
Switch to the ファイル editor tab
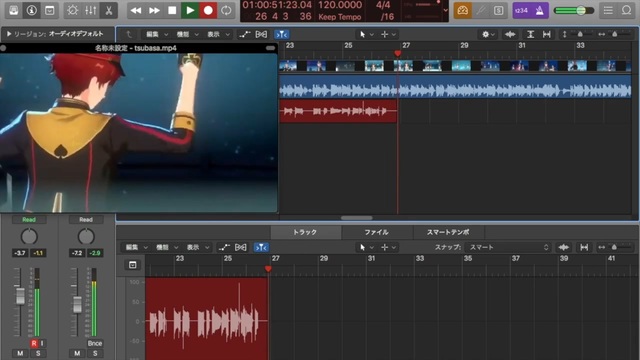point(377,232)
